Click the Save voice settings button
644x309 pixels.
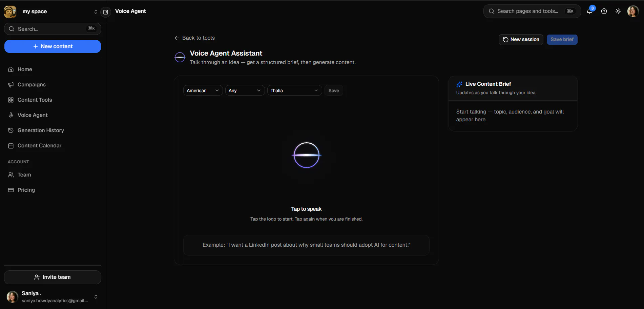(334, 90)
